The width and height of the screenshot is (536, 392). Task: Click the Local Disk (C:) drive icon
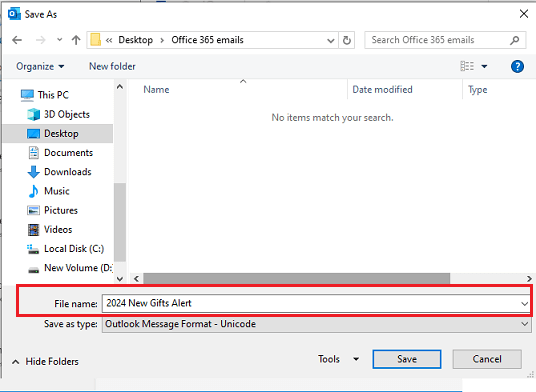point(33,249)
